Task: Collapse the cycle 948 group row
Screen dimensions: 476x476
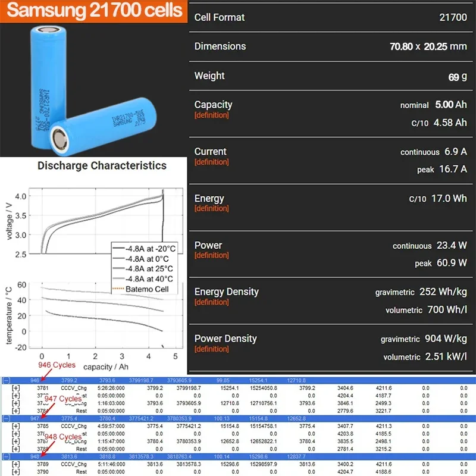Action: pos(7,456)
